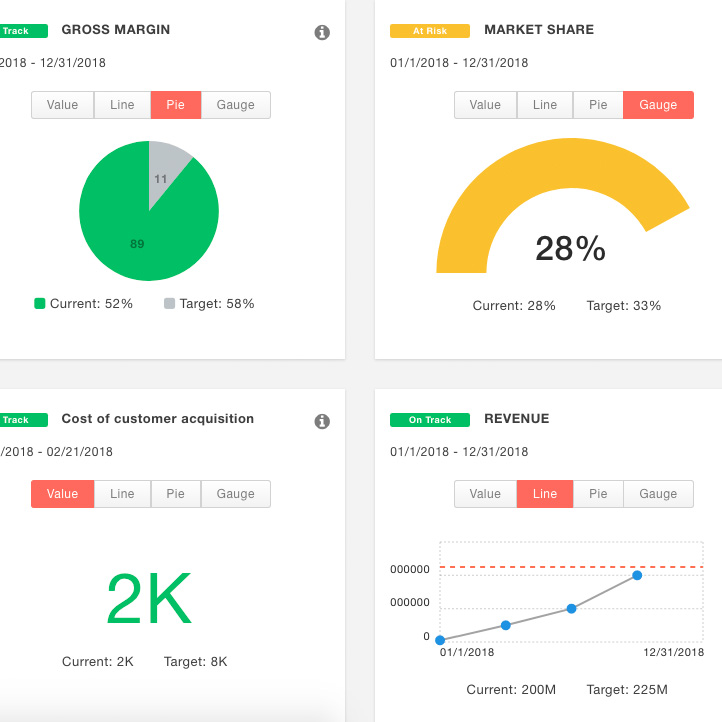Click gray Target legend swatch on Gross Margin
This screenshot has width=722, height=722.
point(169,303)
